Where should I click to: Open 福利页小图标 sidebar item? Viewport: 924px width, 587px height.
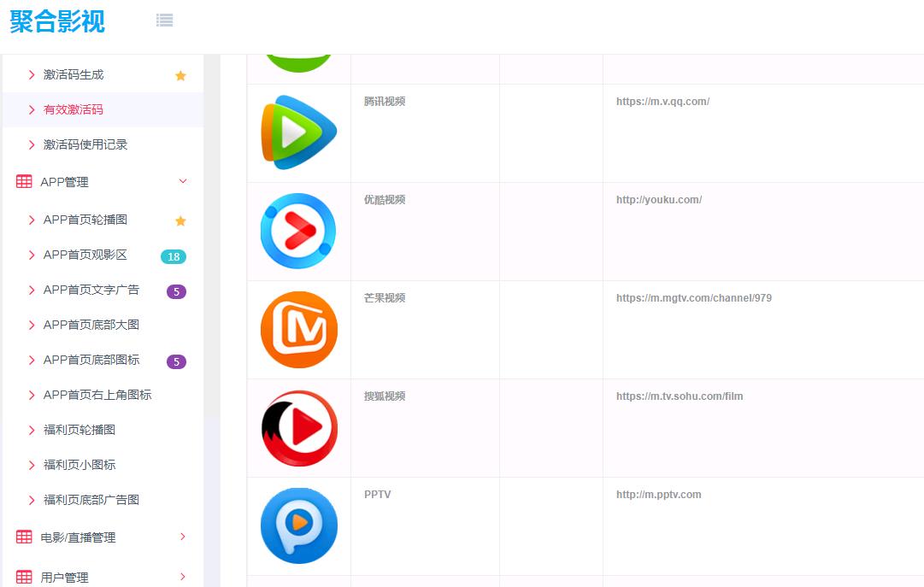click(79, 465)
